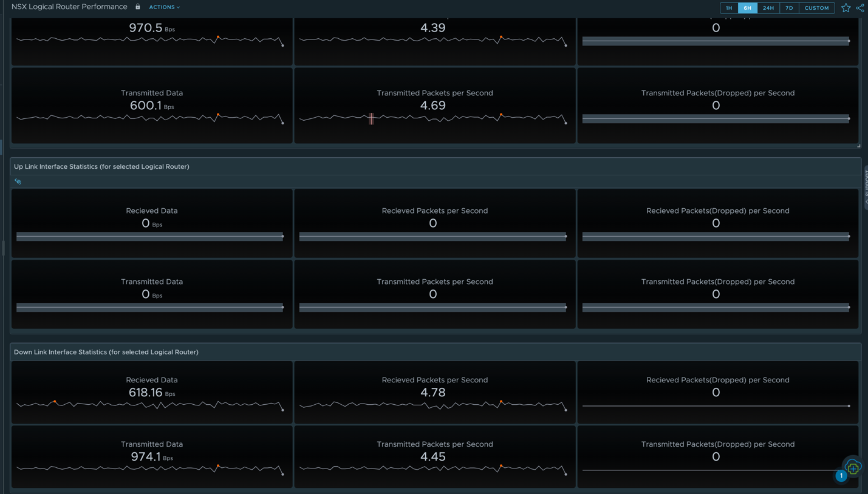Click the orange peak dot on the 618.16 sparkline
The width and height of the screenshot is (868, 494).
(x=55, y=402)
